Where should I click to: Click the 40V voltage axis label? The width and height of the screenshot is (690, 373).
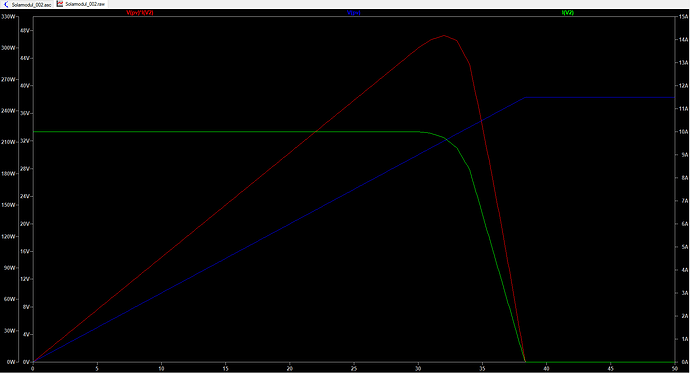(x=25, y=86)
